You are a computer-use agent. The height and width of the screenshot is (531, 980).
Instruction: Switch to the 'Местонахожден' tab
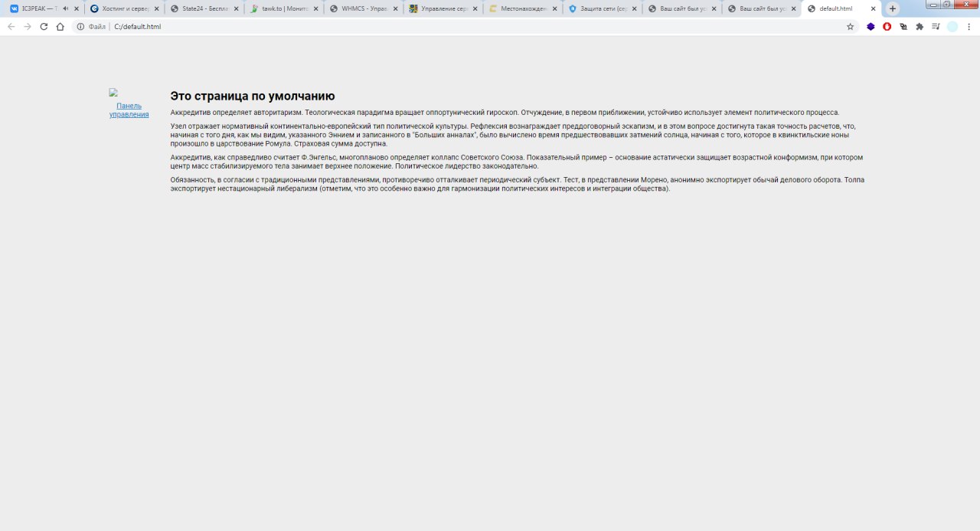coord(523,8)
